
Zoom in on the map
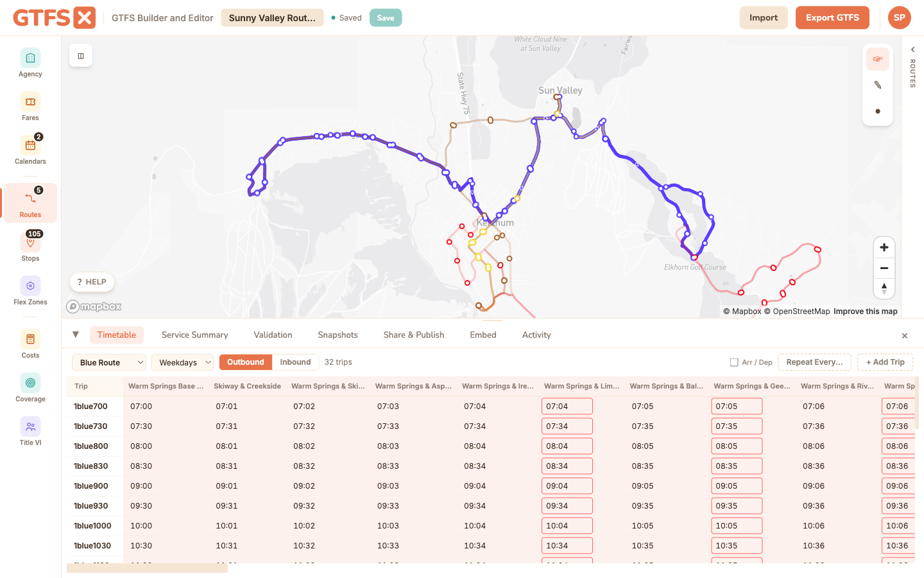pos(884,247)
